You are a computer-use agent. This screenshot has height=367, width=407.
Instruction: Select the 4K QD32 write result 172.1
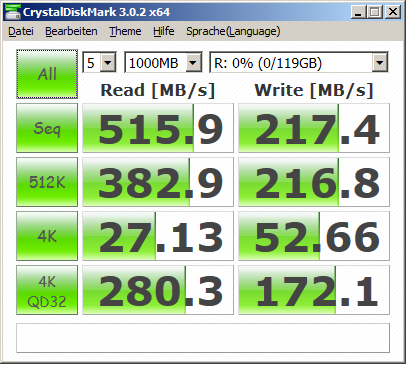click(x=314, y=290)
